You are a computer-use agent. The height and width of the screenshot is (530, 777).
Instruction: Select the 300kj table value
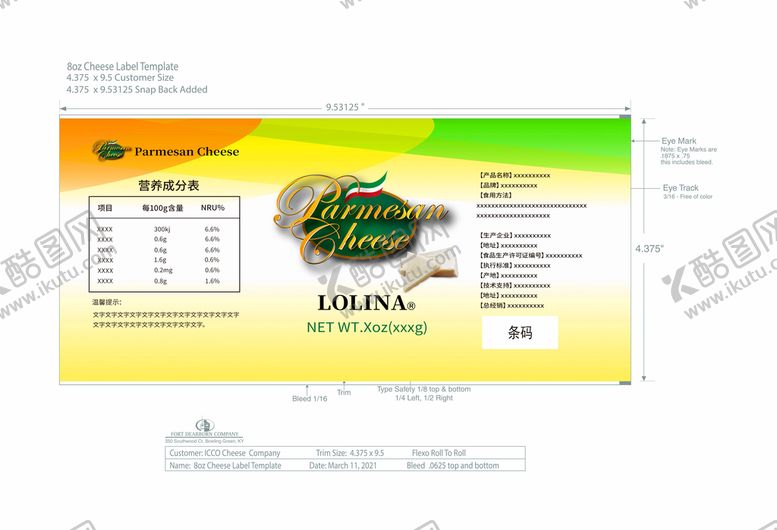(162, 229)
